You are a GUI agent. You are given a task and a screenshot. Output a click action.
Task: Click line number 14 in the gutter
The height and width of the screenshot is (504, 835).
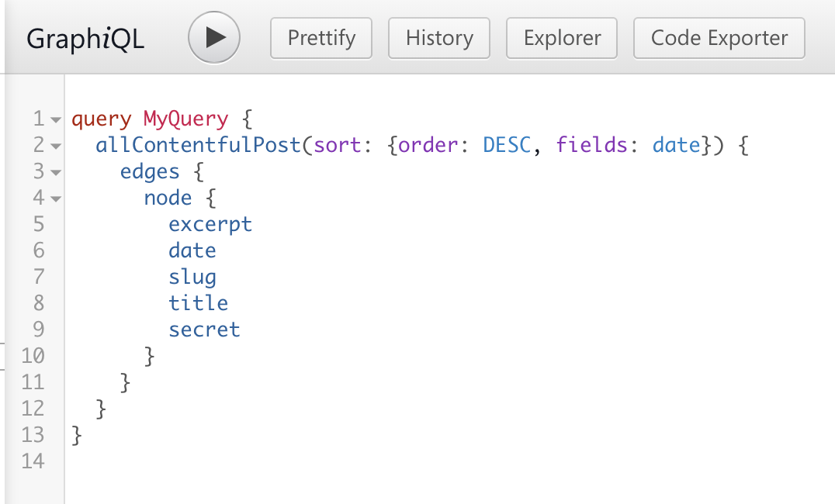pyautogui.click(x=33, y=461)
